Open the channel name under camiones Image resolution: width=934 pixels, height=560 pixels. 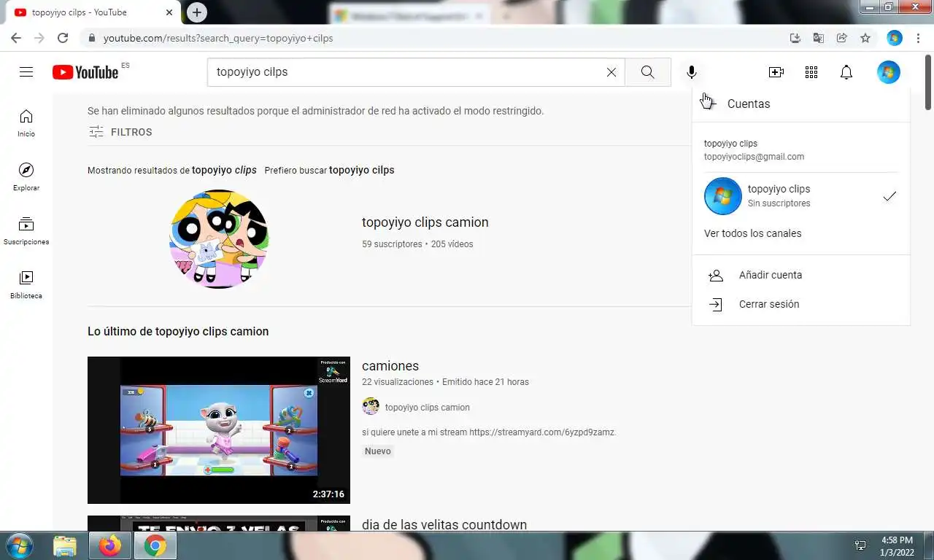[x=427, y=408]
